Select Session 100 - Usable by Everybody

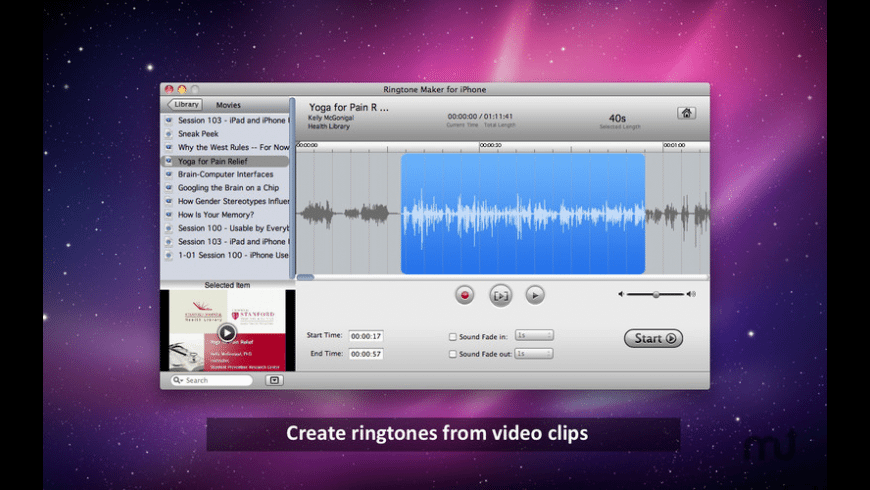[x=225, y=228]
